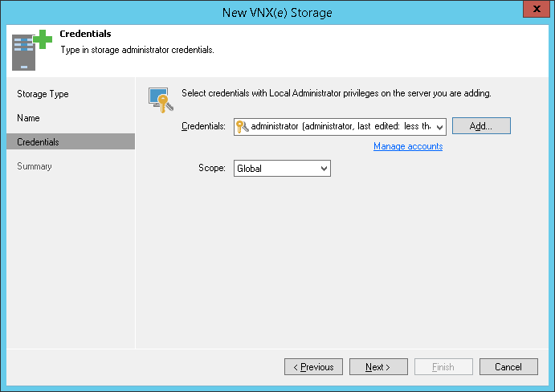The width and height of the screenshot is (555, 392).
Task: Click the 'Scope:' field label
Action: point(212,168)
